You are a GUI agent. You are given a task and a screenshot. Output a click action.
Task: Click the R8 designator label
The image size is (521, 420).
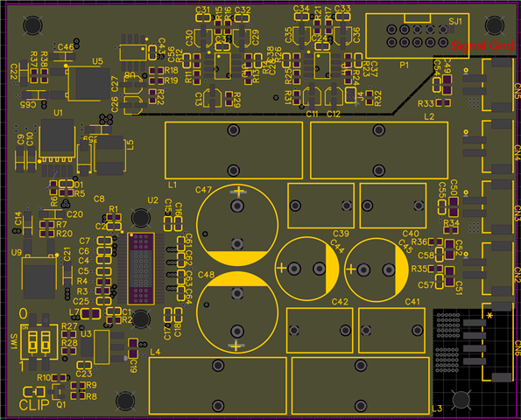pyautogui.click(x=91, y=396)
